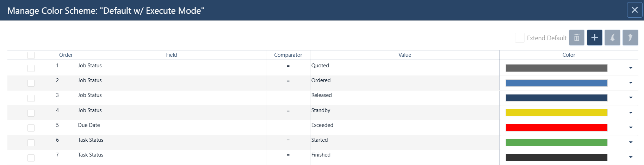644x165 pixels.
Task: Select the yellow Standby color bar
Action: point(556,112)
